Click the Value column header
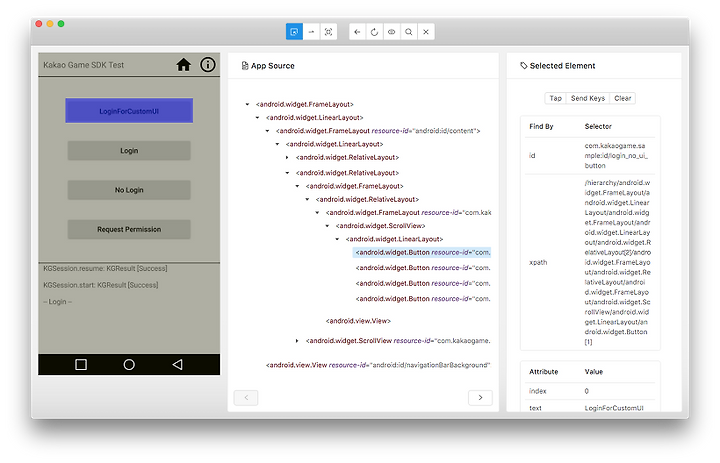Image resolution: width=720 pixels, height=463 pixels. [x=594, y=372]
